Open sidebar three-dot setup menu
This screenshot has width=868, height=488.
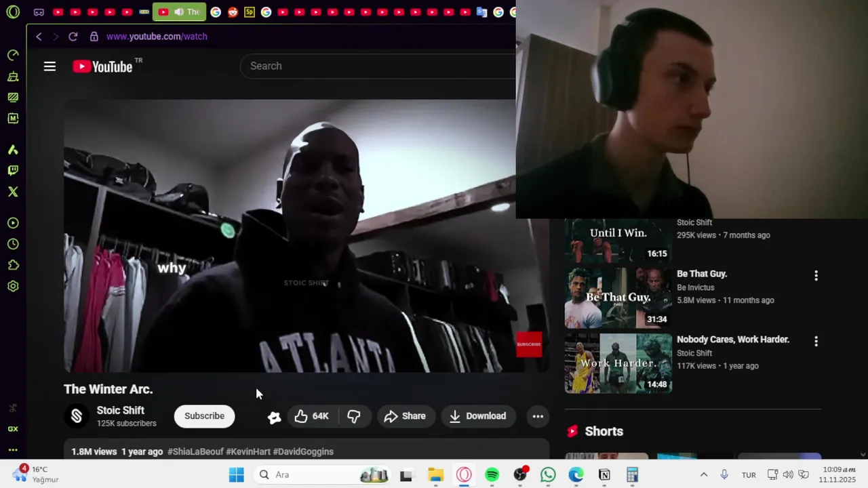(13, 449)
